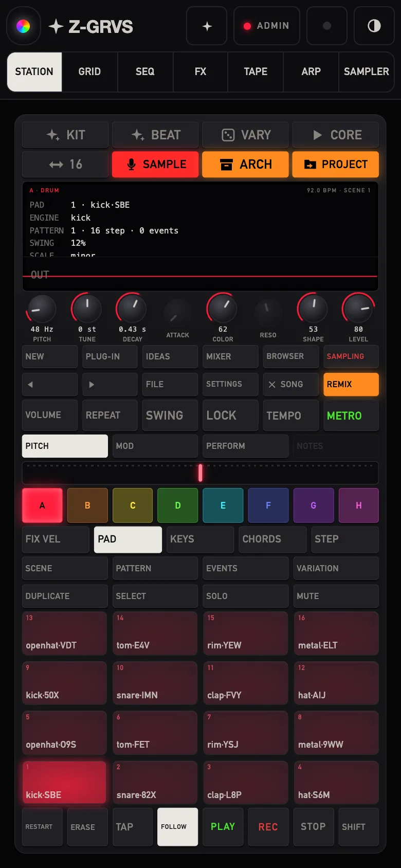Screen dimensions: 401x868
Task: Click the COLOR knob showing 62
Action: (x=223, y=309)
